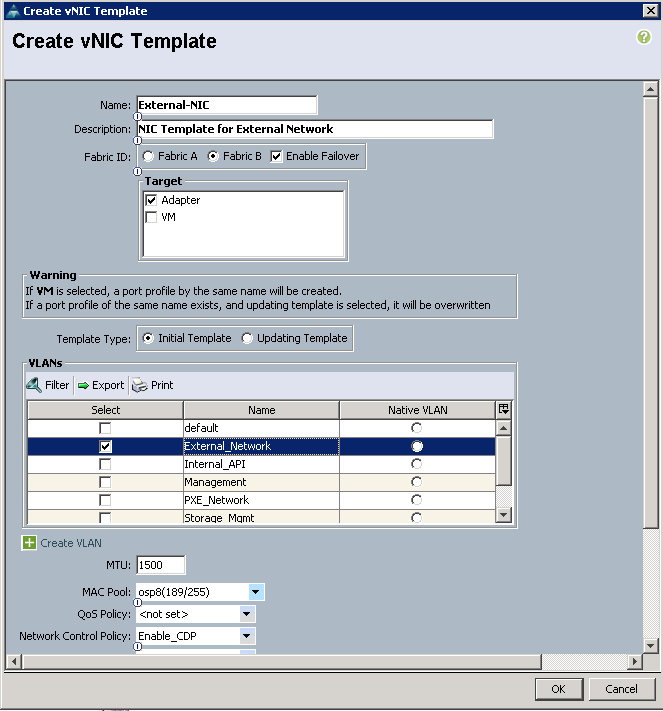Click the Name input field

coord(227,105)
